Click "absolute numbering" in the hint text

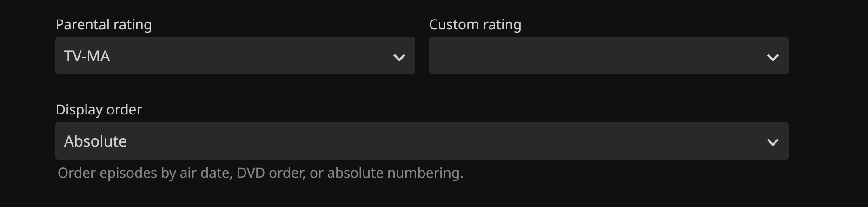point(394,173)
